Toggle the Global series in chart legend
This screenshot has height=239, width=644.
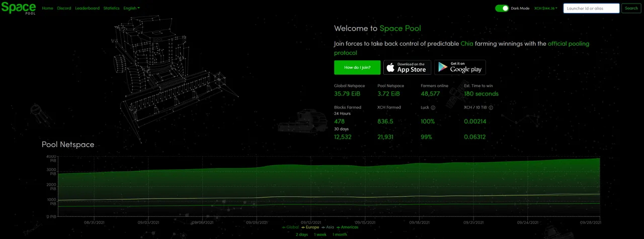[x=290, y=227]
